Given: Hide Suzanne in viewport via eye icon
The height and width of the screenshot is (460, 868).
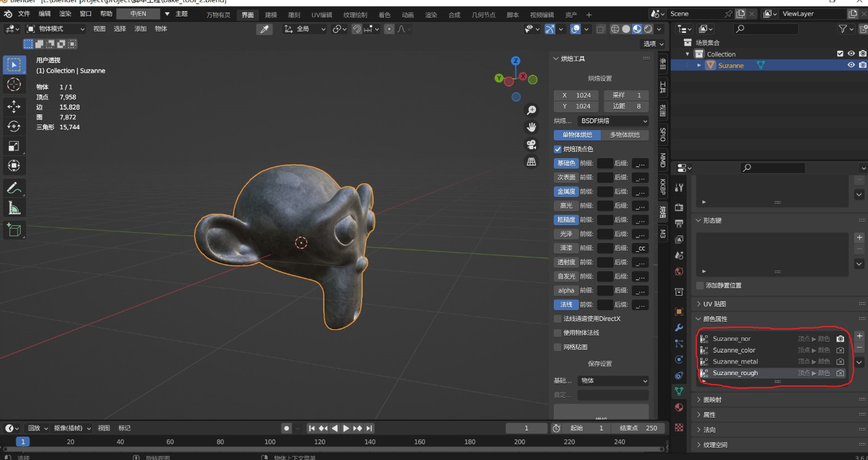Looking at the screenshot, I should click(x=852, y=65).
